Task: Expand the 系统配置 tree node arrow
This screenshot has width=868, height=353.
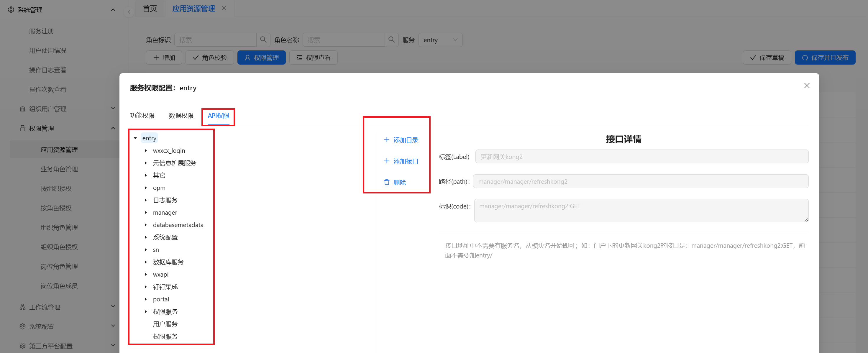Action: click(x=146, y=237)
